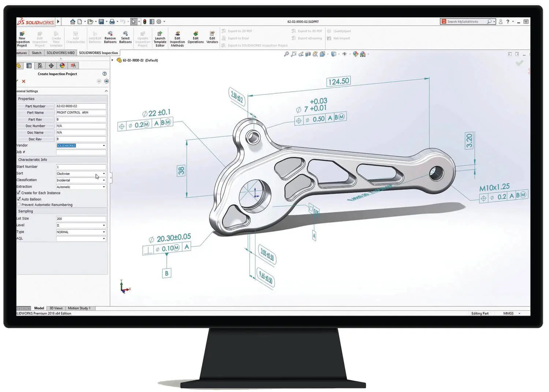Screen dimensions: 549x392
Task: Open Edit Inspection Methods
Action: click(177, 39)
